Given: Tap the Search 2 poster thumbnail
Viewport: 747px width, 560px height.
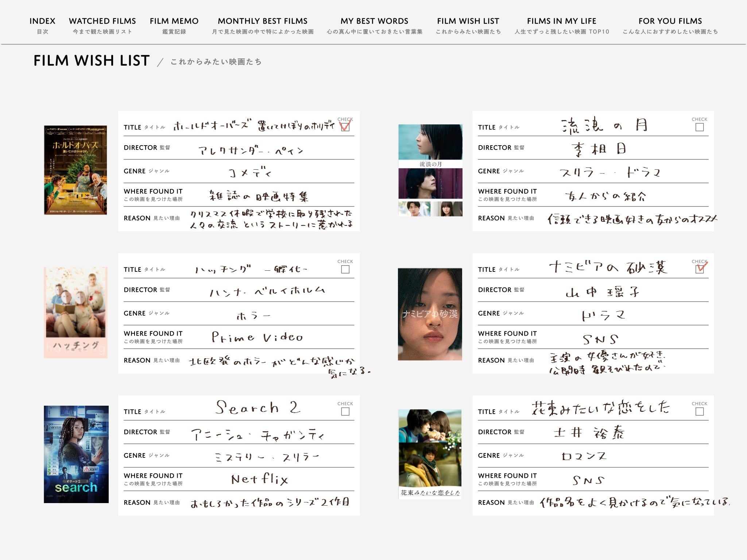Looking at the screenshot, I should coord(76,454).
